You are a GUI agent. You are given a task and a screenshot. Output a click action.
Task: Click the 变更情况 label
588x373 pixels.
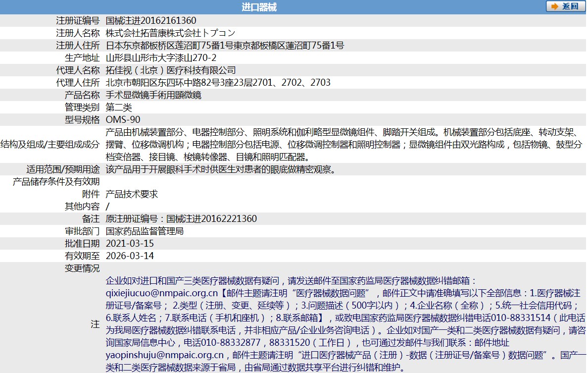point(82,268)
